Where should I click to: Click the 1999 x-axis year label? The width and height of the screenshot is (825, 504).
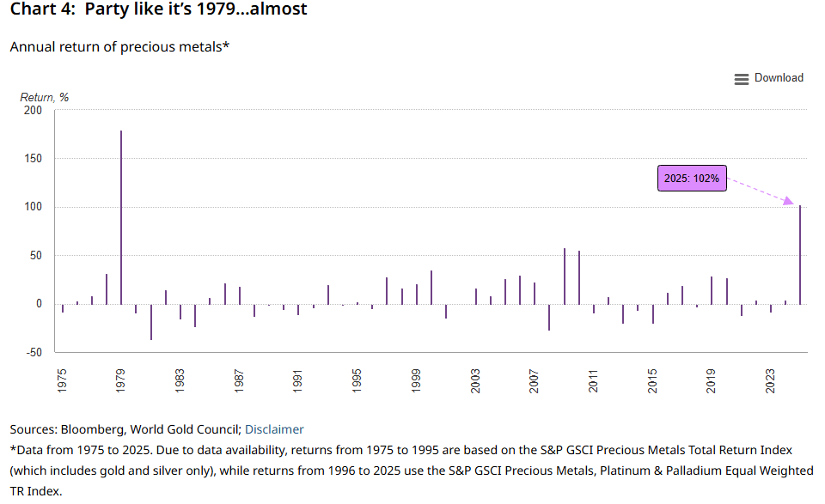(x=416, y=381)
